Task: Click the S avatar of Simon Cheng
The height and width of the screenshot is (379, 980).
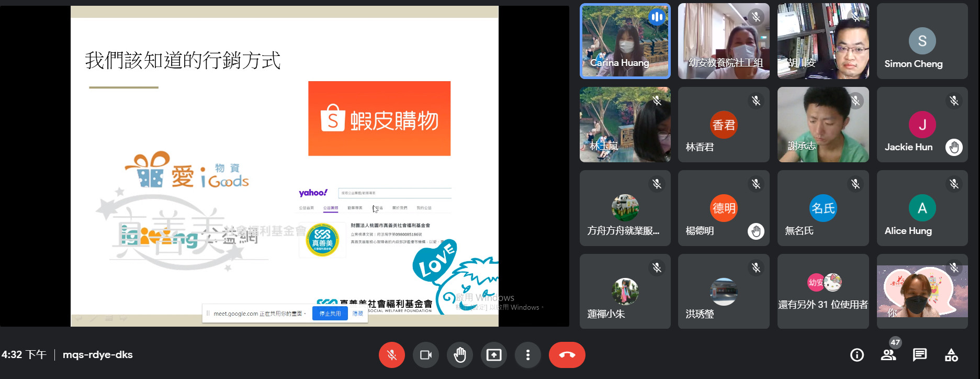Action: pyautogui.click(x=922, y=41)
